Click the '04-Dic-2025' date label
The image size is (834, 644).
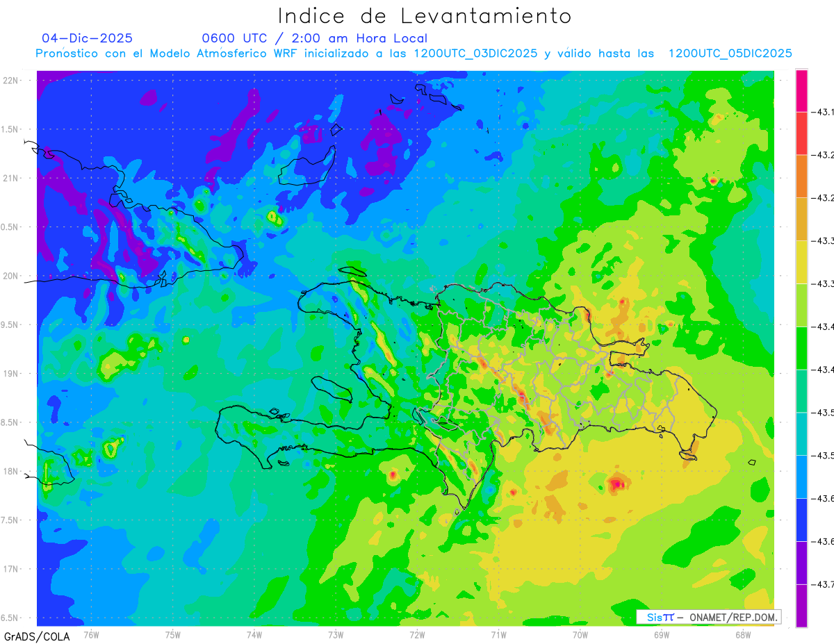point(87,38)
